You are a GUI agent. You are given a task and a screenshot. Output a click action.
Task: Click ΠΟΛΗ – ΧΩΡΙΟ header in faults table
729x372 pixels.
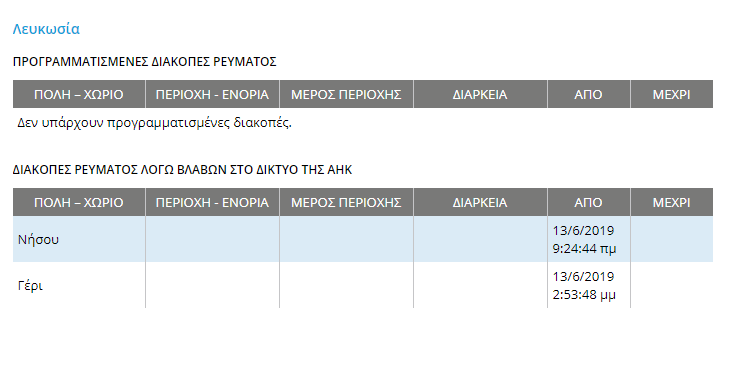tap(79, 203)
